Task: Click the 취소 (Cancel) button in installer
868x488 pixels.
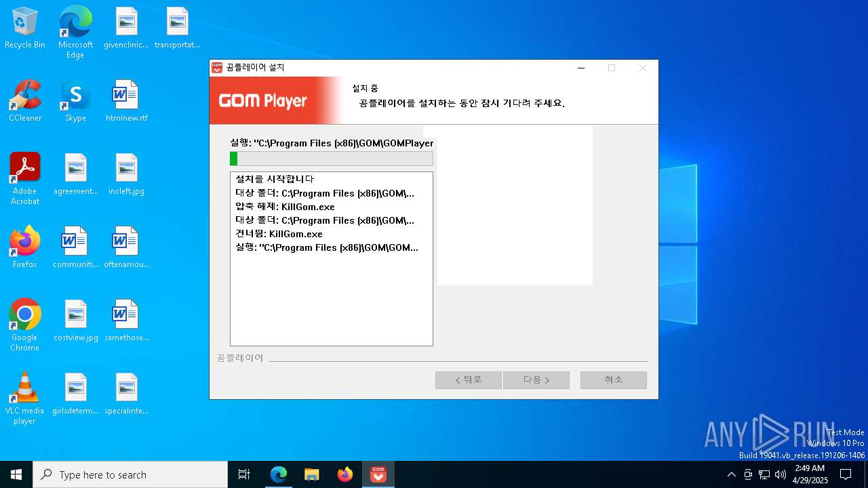Action: tap(614, 380)
